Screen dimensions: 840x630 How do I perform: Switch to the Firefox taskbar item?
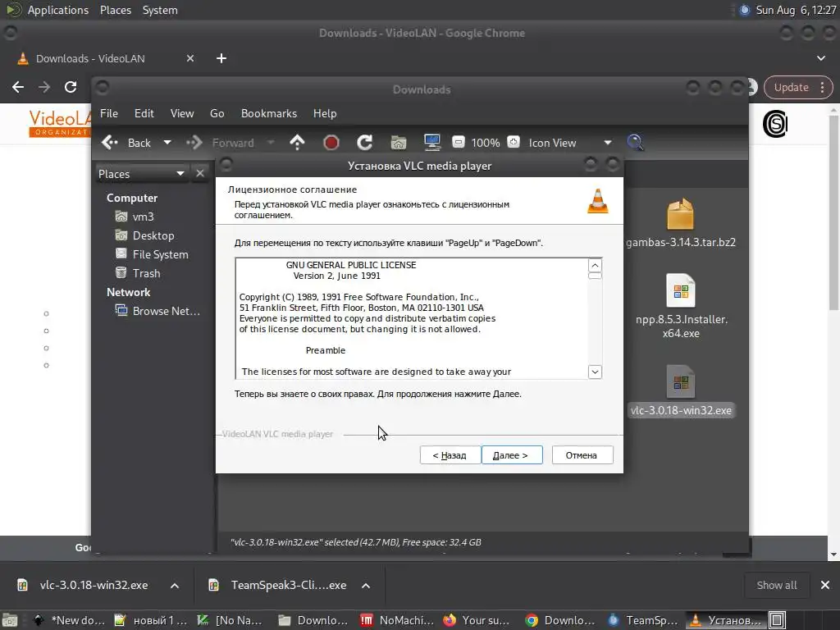point(478,620)
